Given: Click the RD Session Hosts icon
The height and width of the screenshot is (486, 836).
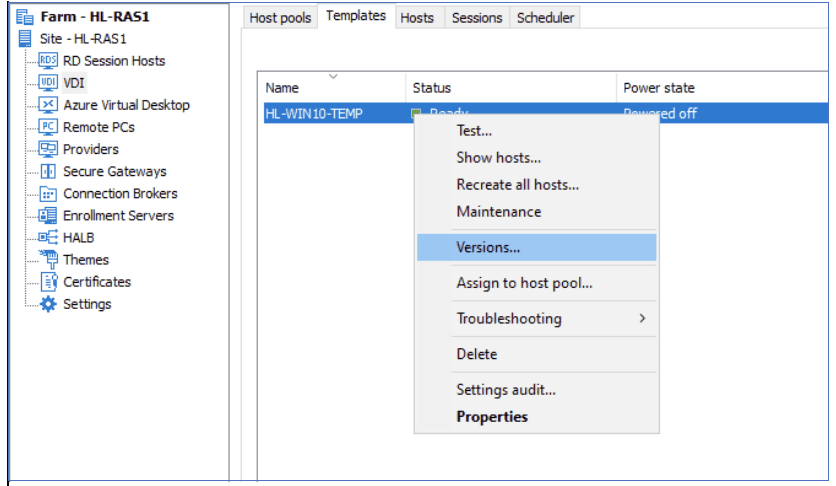Looking at the screenshot, I should coord(48,61).
